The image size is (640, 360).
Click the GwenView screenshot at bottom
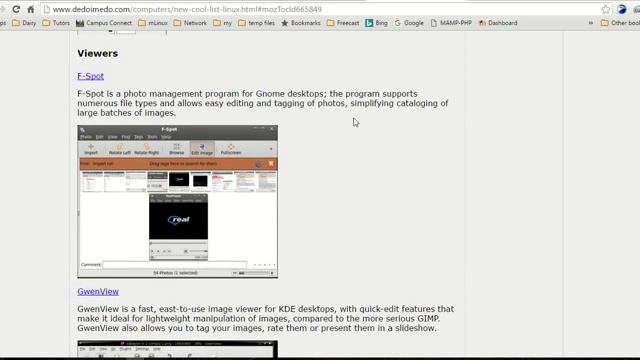(x=178, y=349)
